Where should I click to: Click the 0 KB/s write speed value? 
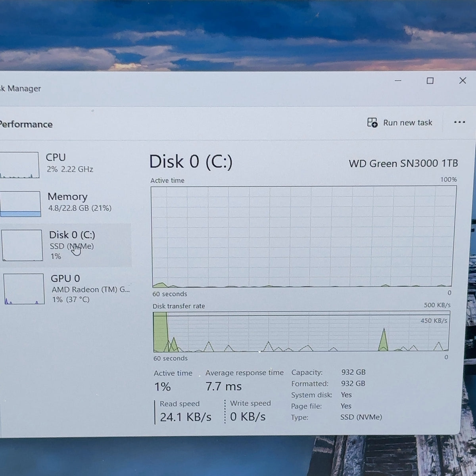click(248, 416)
